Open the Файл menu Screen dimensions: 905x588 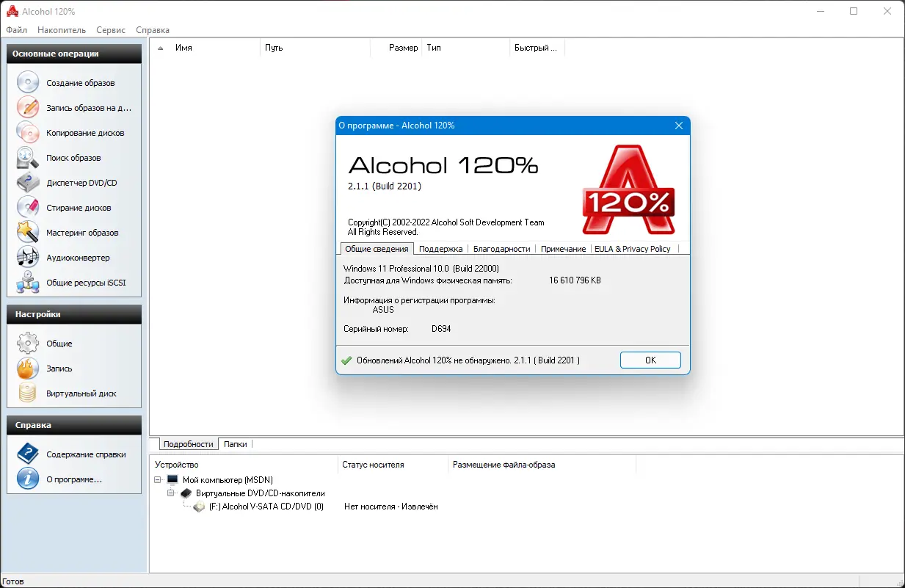coord(17,30)
